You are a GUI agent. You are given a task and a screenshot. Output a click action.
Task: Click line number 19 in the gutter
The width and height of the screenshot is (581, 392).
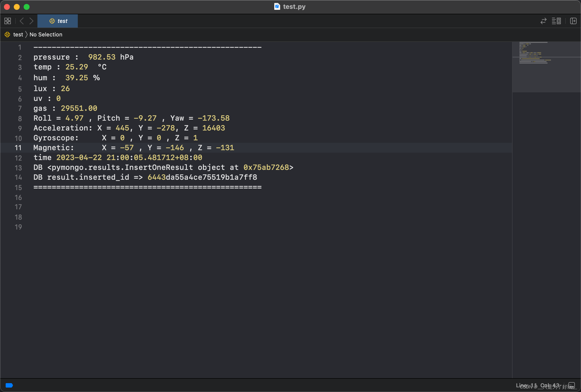click(18, 227)
